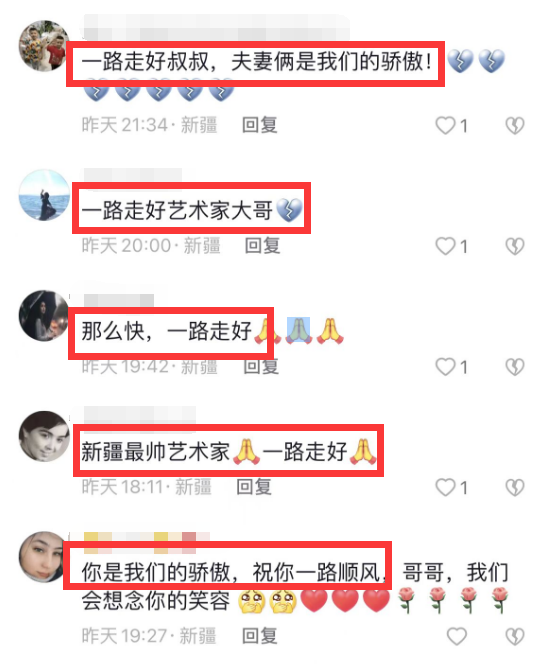Viewport: 546px width, 664px height.
Task: Reply to the 19:27 comment
Action: pyautogui.click(x=260, y=636)
